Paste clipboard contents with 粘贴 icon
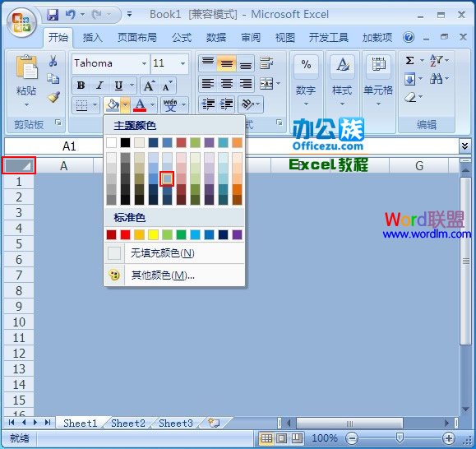The height and width of the screenshot is (449, 476). [26, 67]
